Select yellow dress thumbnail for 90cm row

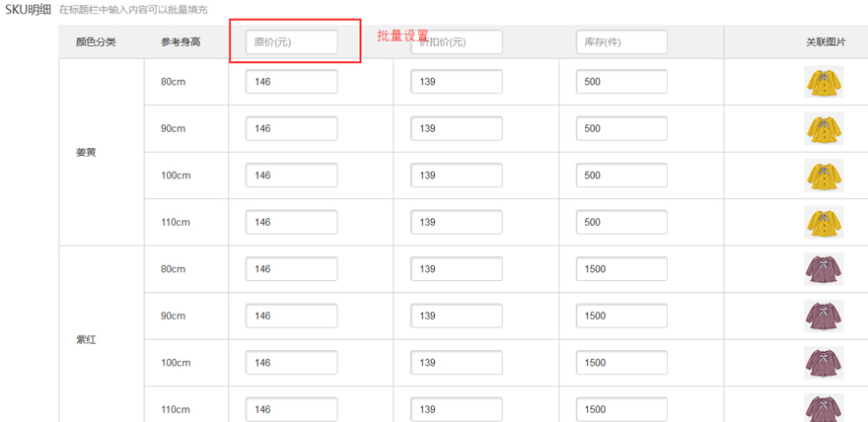pyautogui.click(x=823, y=129)
